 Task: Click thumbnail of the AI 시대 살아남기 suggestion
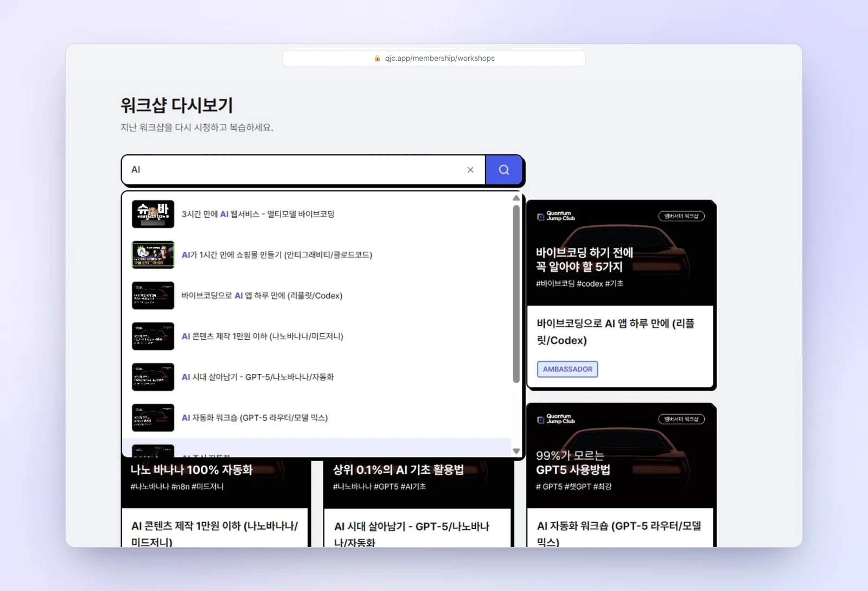pyautogui.click(x=153, y=377)
